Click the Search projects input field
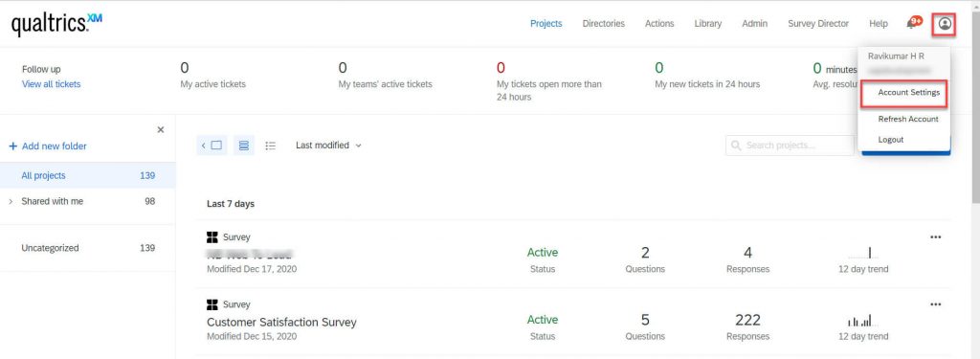 click(790, 146)
